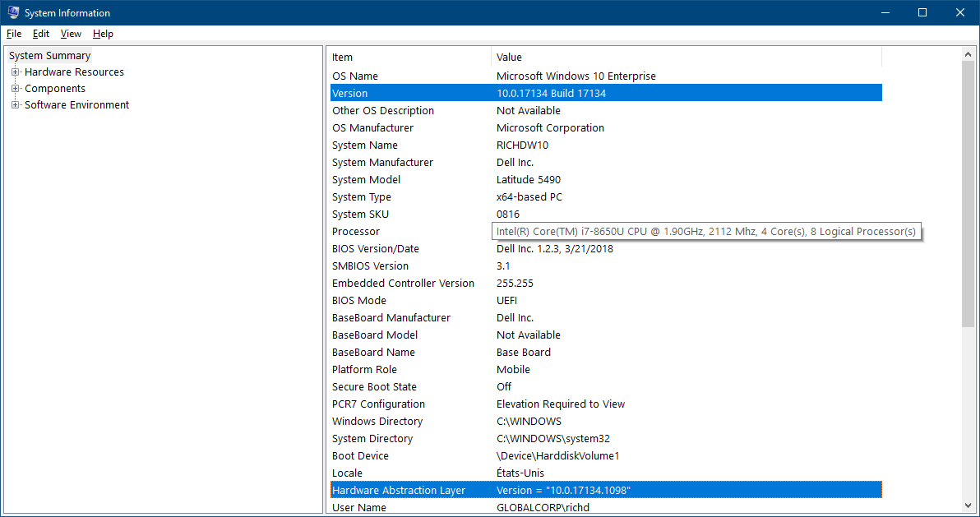980x517 pixels.
Task: Expand the Software Environment node
Action: (16, 105)
